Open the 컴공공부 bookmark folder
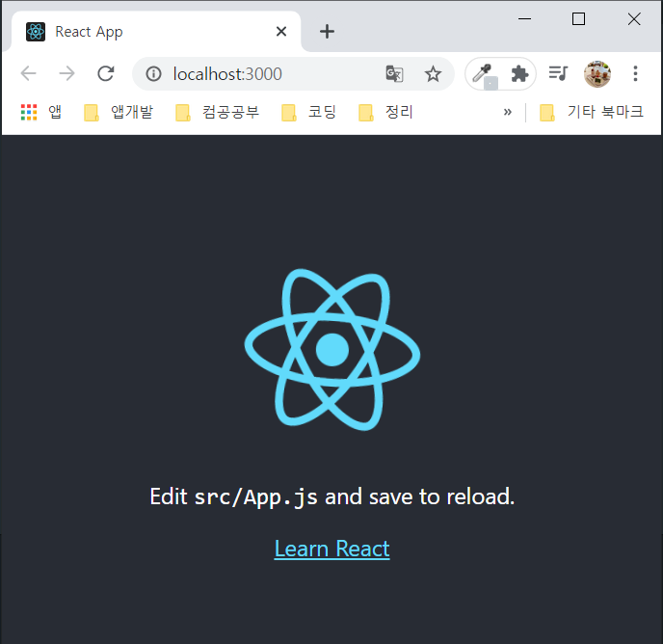Image resolution: width=663 pixels, height=644 pixels. coord(217,112)
